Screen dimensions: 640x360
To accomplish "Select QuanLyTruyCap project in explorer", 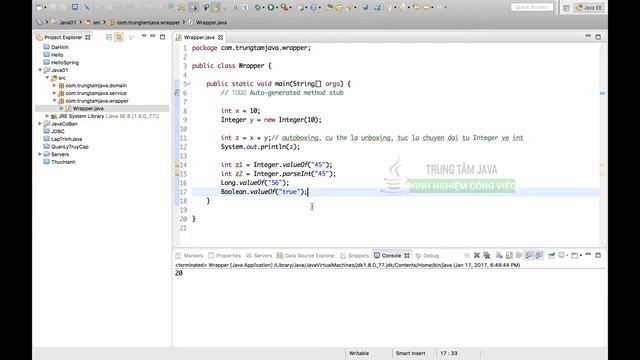I will (x=70, y=147).
